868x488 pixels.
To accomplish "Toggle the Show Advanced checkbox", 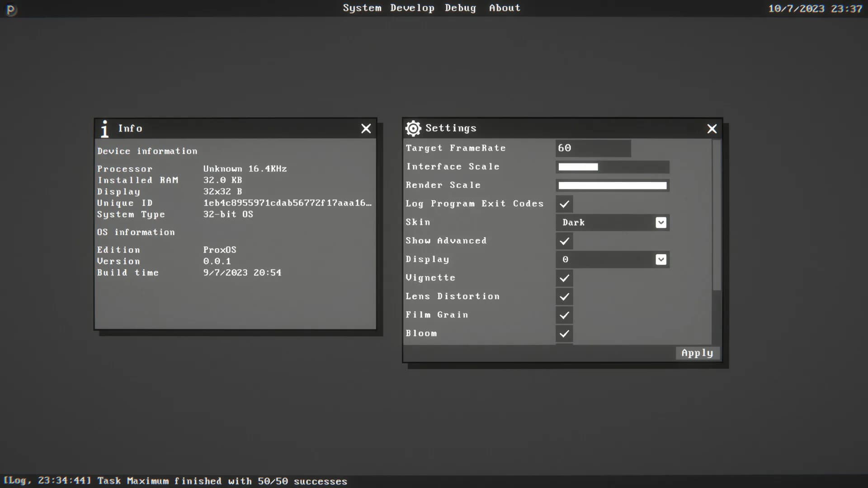I will click(x=564, y=241).
